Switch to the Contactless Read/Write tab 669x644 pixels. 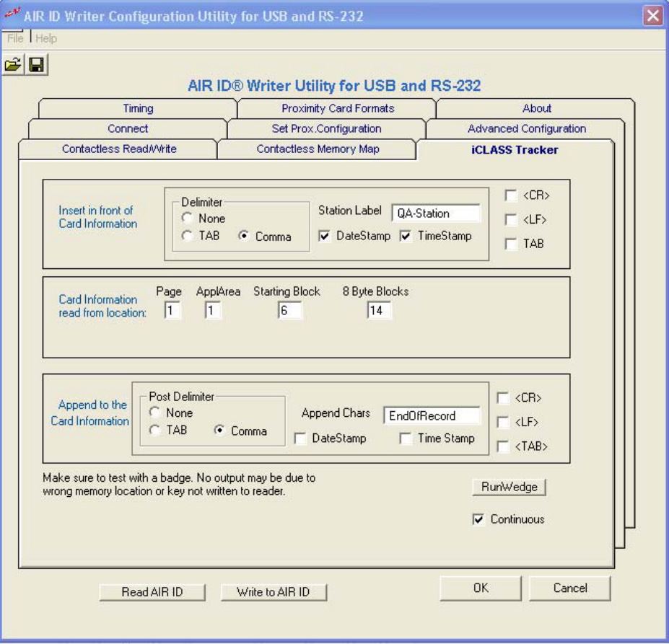pyautogui.click(x=119, y=149)
